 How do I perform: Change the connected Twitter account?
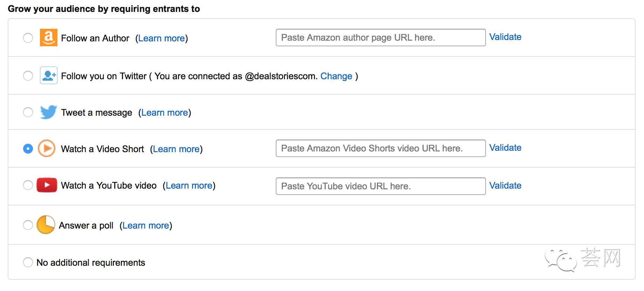(336, 76)
